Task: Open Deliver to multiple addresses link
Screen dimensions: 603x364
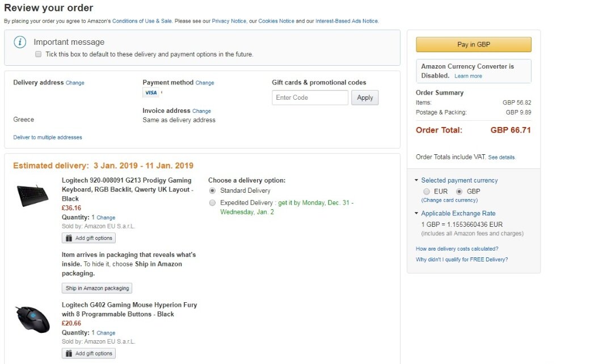Action: tap(48, 137)
